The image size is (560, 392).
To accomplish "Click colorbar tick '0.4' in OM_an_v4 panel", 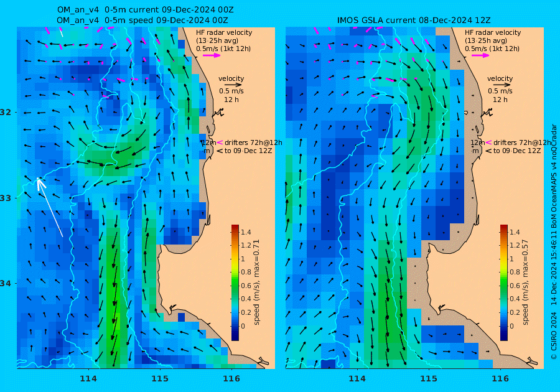I will pos(246,299).
